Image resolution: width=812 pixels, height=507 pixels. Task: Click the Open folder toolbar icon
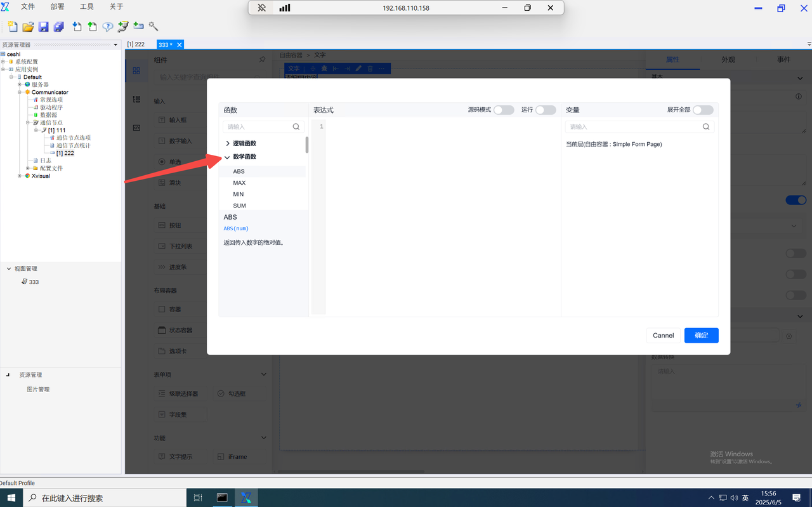(x=28, y=27)
